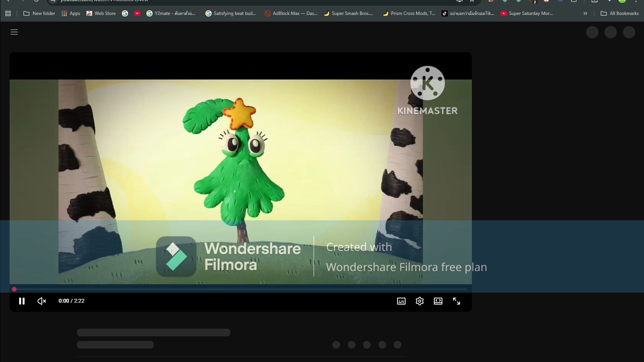Open the Y2mate bookmark
Screen dimensions: 644x362
[x=171, y=13]
